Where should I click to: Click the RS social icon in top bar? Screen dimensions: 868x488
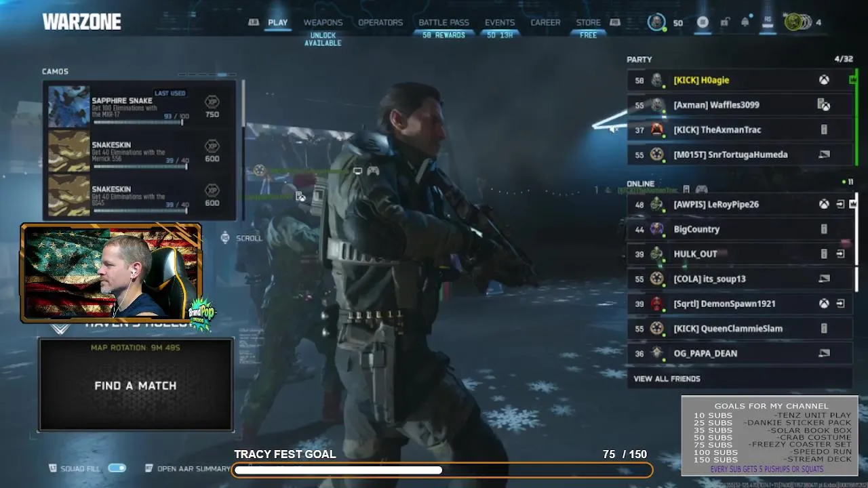(x=768, y=22)
